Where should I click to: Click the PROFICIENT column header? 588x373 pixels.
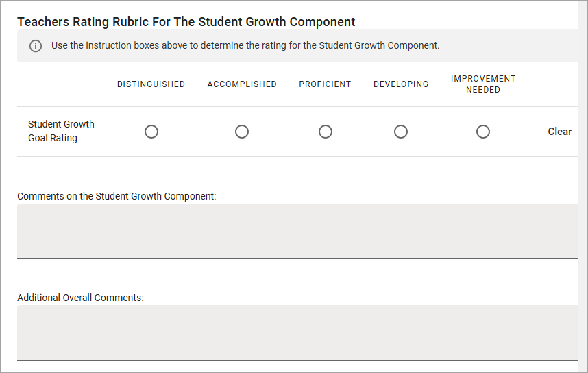[x=325, y=84]
